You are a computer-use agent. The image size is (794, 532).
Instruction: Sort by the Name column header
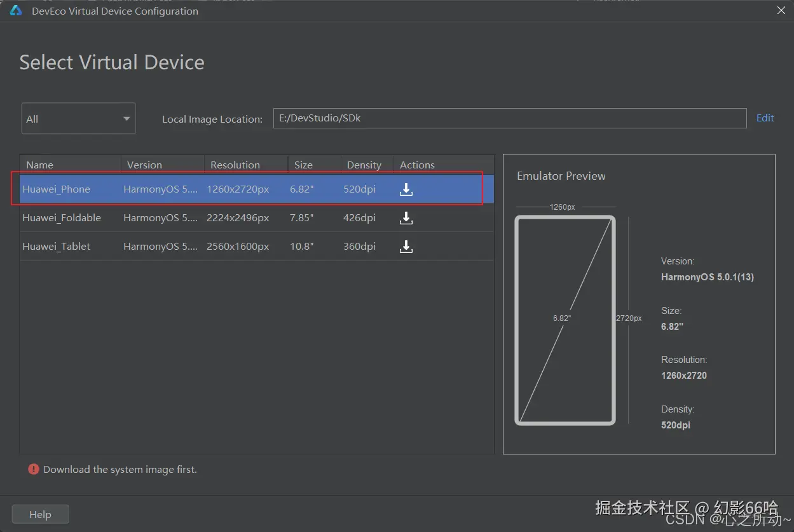[x=70, y=165]
